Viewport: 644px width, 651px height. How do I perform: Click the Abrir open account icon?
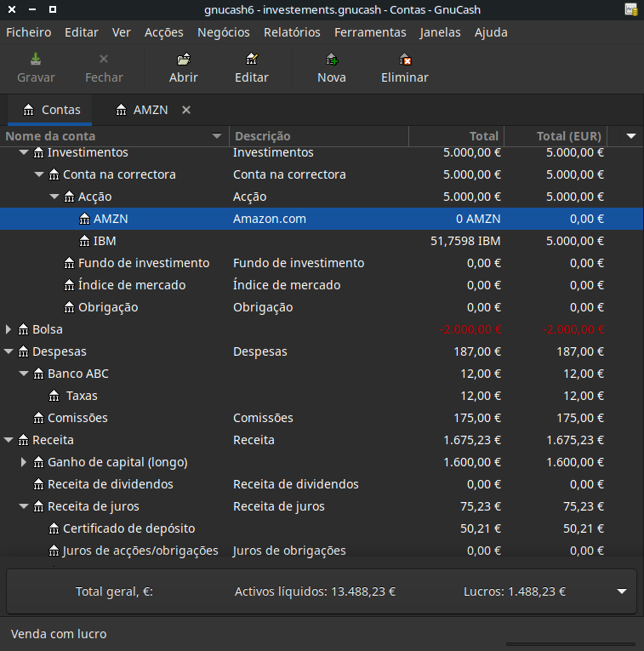(x=183, y=60)
